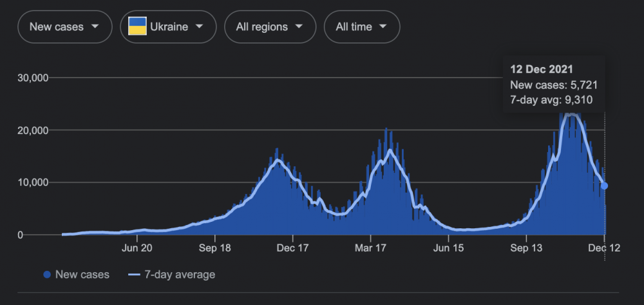The width and height of the screenshot is (644, 305).
Task: Open the All time range dropdown
Action: 362,27
